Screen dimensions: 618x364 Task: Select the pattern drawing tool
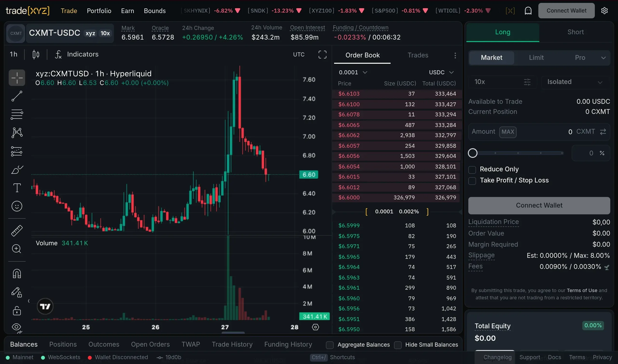coord(17,133)
